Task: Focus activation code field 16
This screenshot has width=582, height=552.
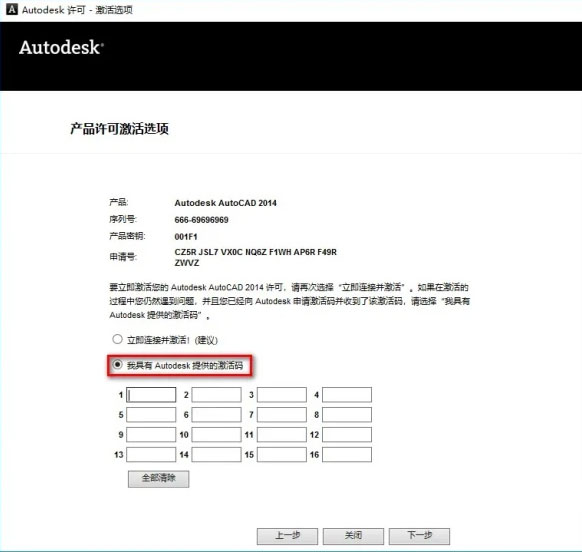Action: click(347, 455)
